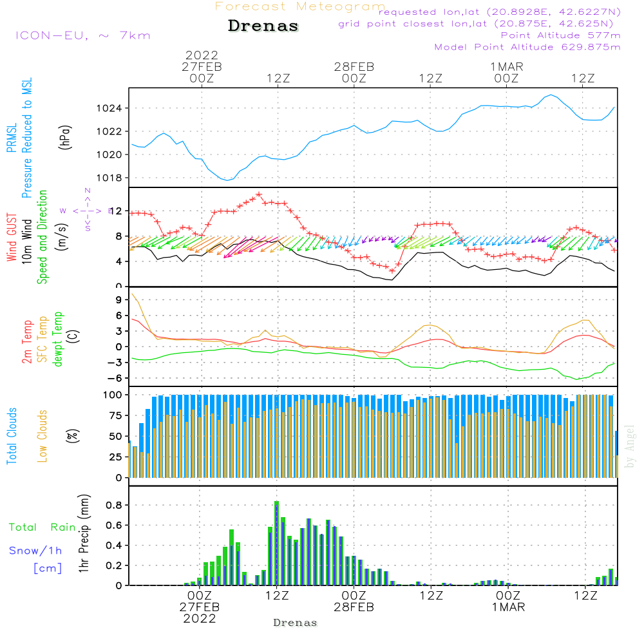Image resolution: width=644 pixels, height=644 pixels.
Task: Click the 'ICON-EU, ~ 7km' model label
Action: tap(83, 35)
